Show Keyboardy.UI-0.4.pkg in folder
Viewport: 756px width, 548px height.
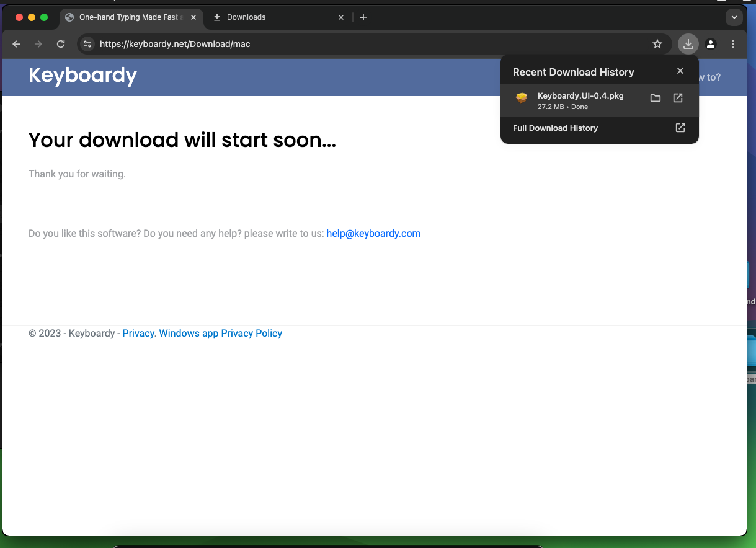(656, 98)
